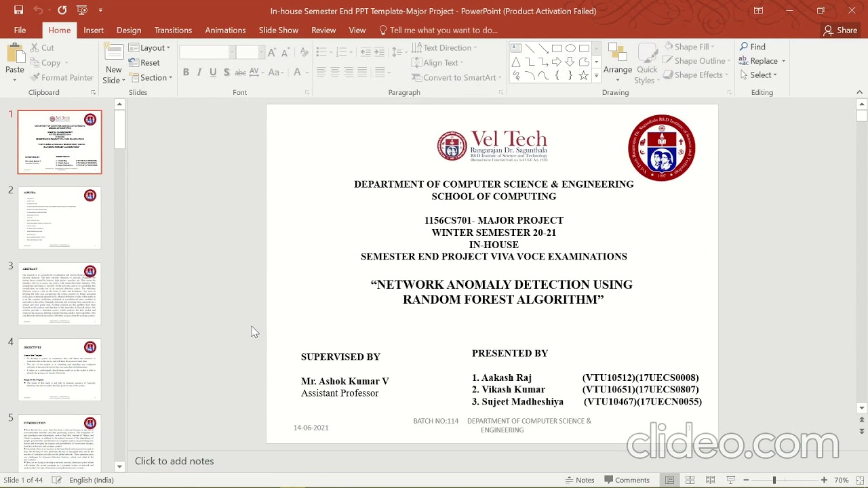The image size is (868, 488).
Task: Click the Find button
Action: (x=753, y=47)
